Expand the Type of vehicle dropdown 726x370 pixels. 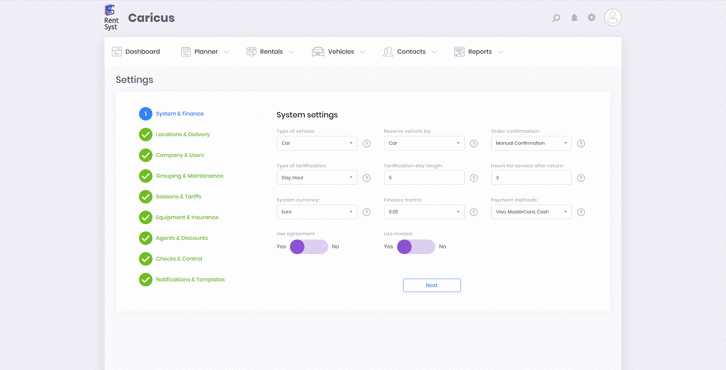pos(317,143)
